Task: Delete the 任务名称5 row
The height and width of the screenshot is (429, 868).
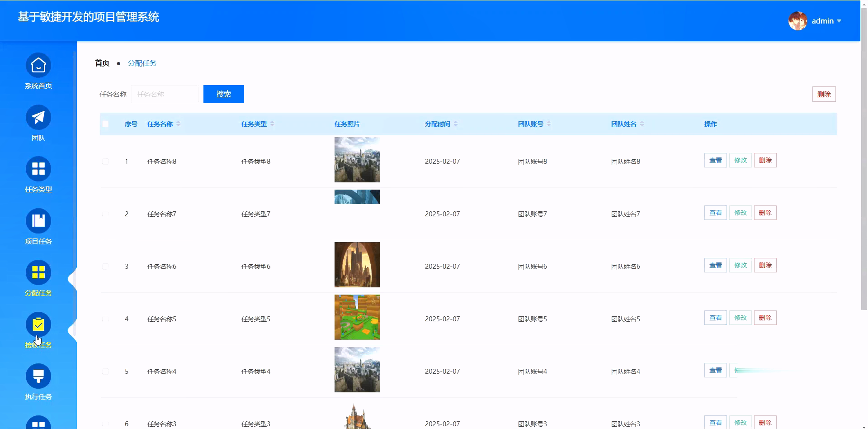Action: click(765, 318)
